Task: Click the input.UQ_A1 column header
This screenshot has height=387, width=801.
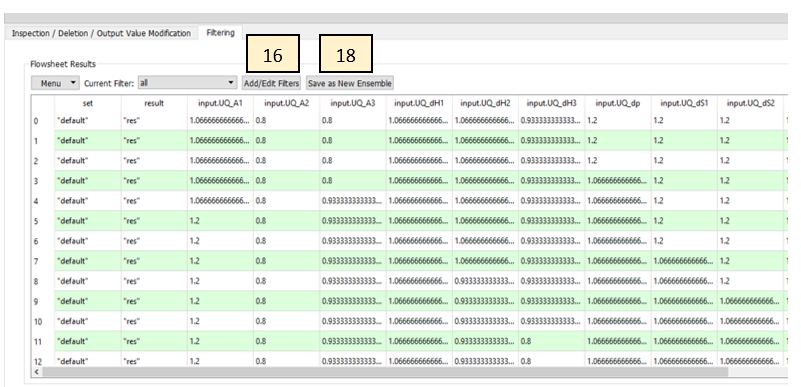Action: click(x=220, y=103)
